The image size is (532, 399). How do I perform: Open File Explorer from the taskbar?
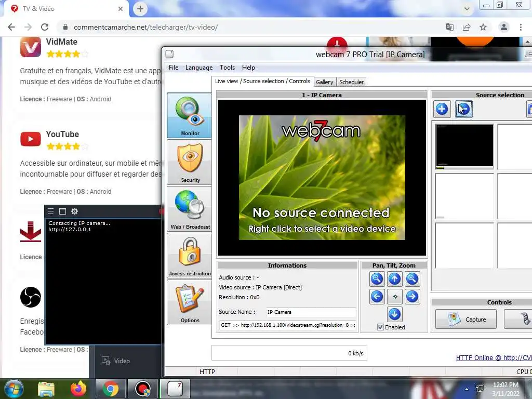(x=46, y=389)
